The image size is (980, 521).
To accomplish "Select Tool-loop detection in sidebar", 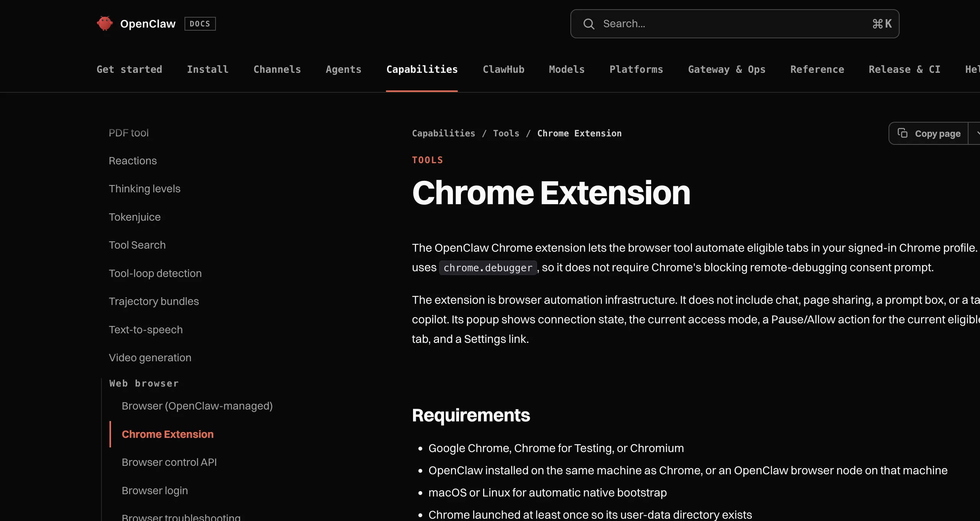I will coord(155,274).
